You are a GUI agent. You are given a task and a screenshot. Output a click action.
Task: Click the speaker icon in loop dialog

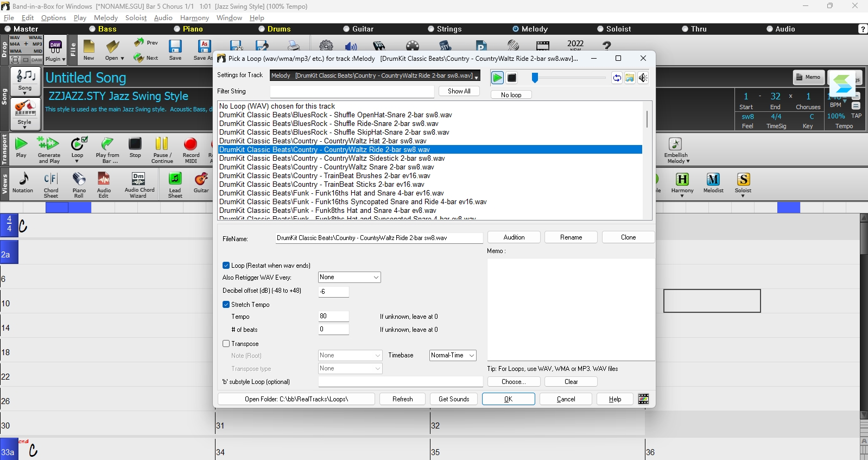tap(643, 78)
